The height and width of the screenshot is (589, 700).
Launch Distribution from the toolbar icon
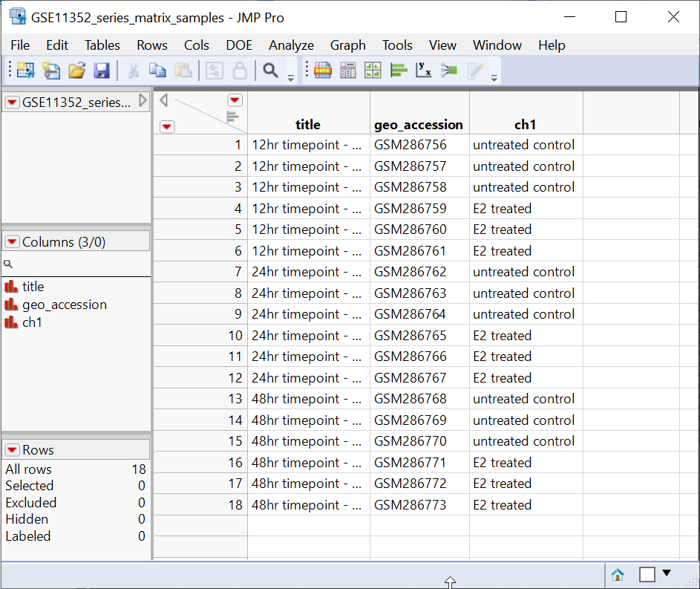399,71
